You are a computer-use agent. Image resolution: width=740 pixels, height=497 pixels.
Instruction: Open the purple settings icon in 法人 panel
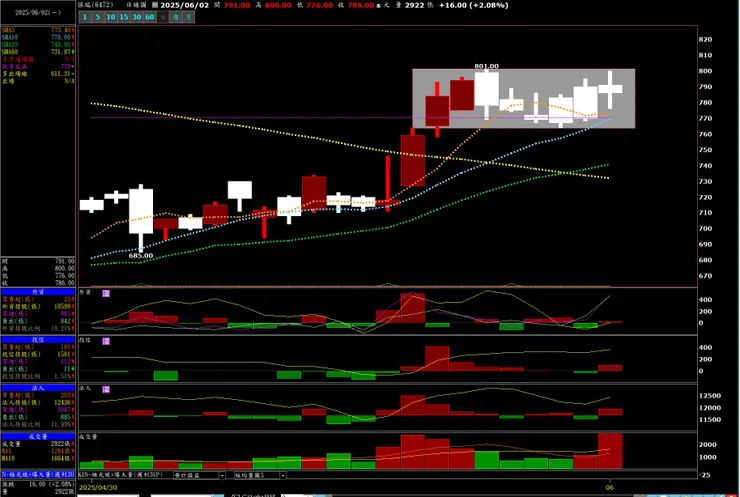coord(106,389)
